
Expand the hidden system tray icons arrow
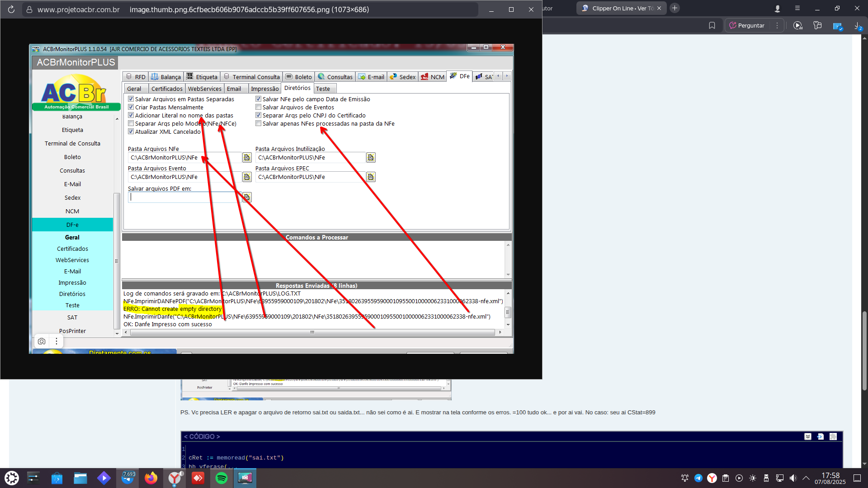point(806,478)
